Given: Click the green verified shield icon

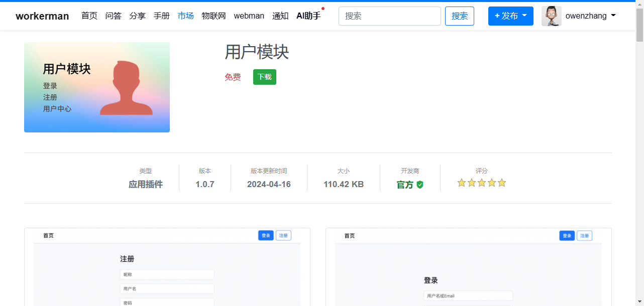Looking at the screenshot, I should [x=420, y=185].
